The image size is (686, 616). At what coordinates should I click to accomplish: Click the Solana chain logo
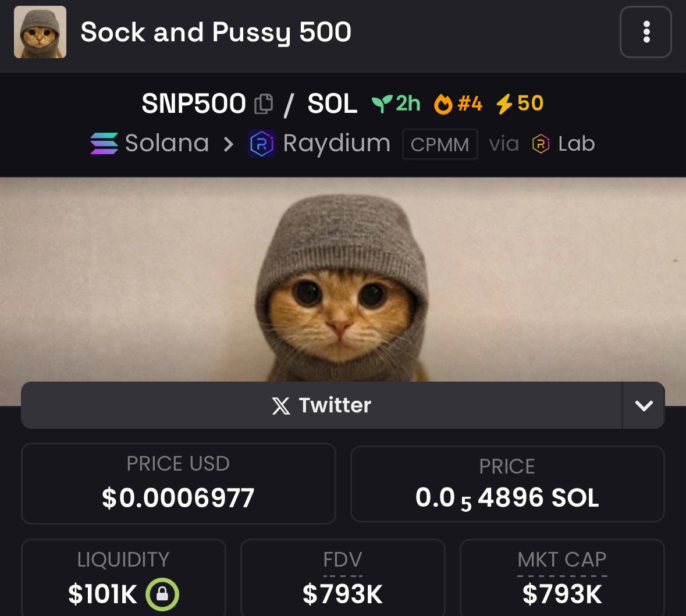click(104, 144)
